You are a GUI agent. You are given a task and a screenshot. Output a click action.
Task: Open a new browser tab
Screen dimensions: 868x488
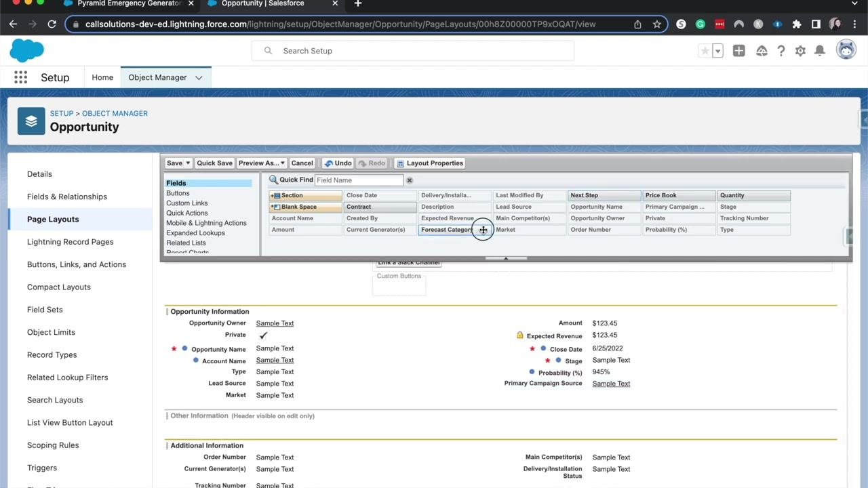tap(358, 3)
